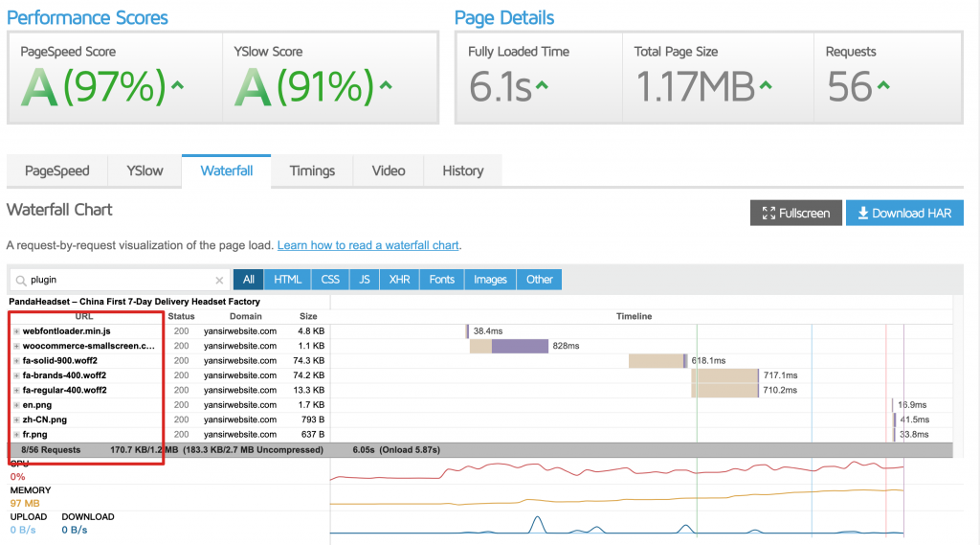Clear the plugin search filter with the X icon
Viewport: 980px width, 545px height.
tap(219, 280)
